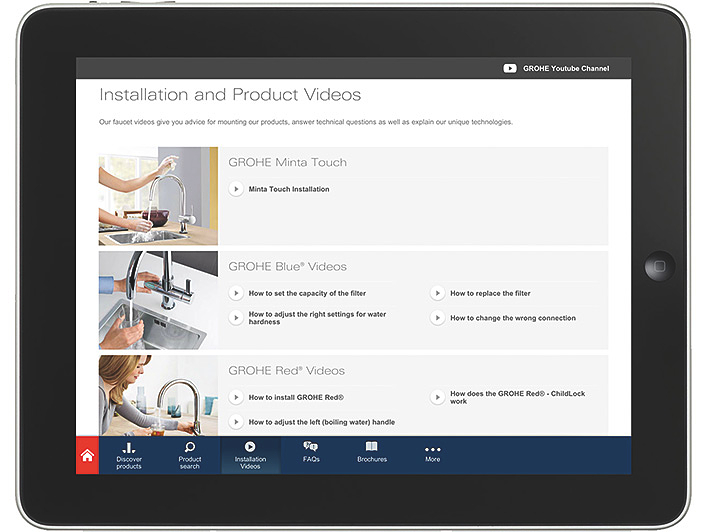Play Minta Touch Installation video button
Viewport: 710px width, 532px height.
[236, 189]
